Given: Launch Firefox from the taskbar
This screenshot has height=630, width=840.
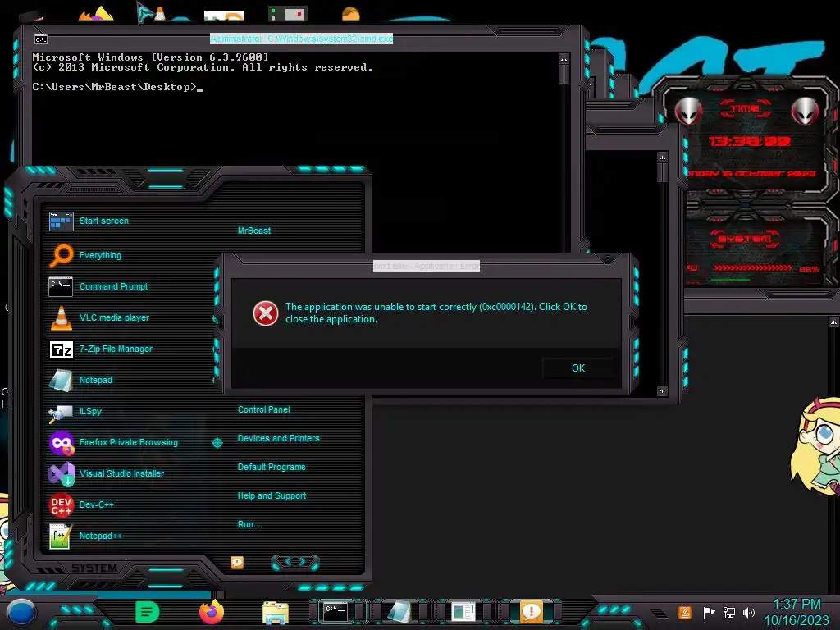Looking at the screenshot, I should tap(212, 612).
